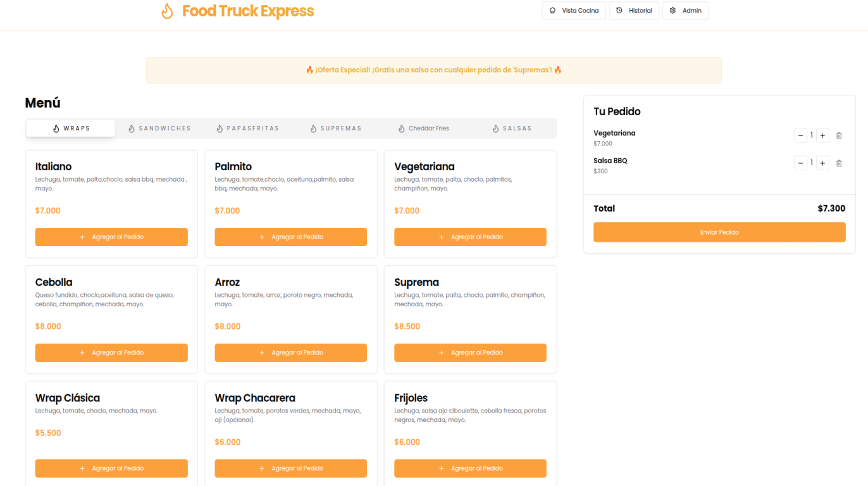Delete Vegetariana from the order
868x486 pixels.
tap(839, 135)
